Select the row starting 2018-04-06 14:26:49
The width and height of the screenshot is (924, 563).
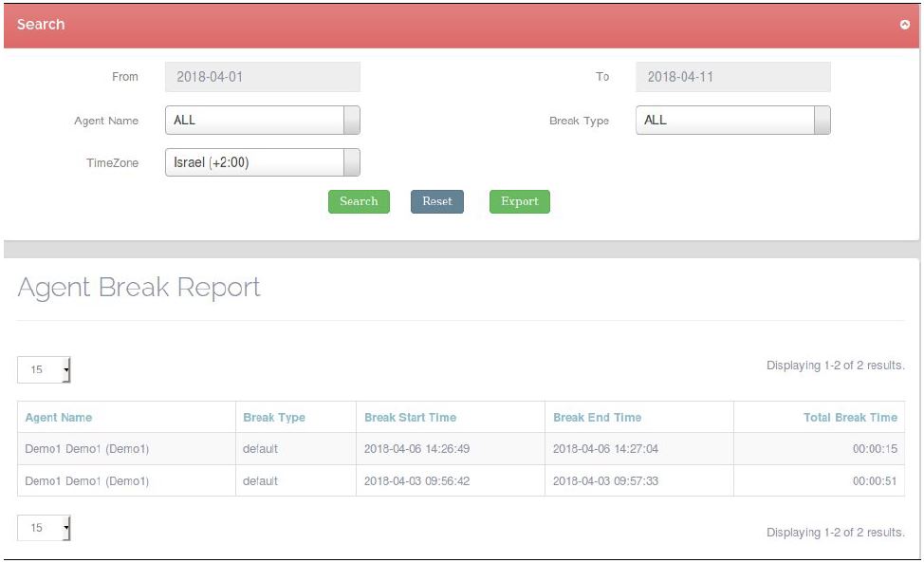(x=416, y=449)
